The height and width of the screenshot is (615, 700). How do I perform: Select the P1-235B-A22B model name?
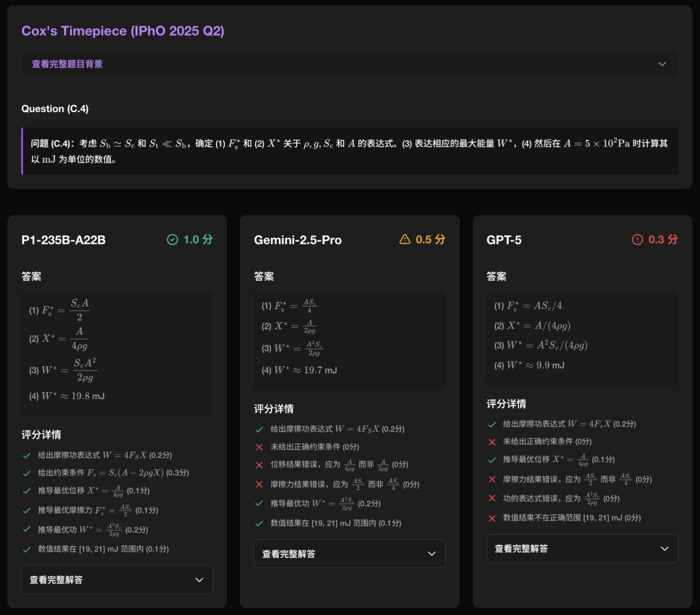pyautogui.click(x=64, y=240)
